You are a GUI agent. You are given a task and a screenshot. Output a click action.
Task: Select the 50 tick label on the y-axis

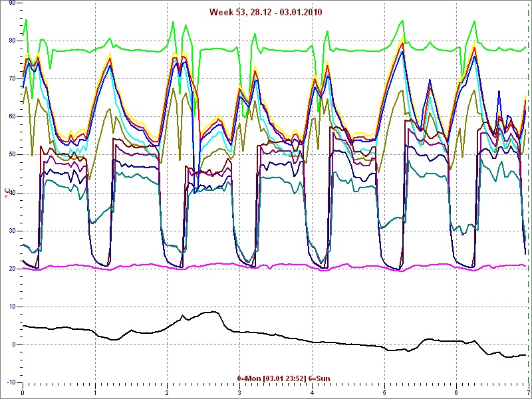tap(11, 155)
